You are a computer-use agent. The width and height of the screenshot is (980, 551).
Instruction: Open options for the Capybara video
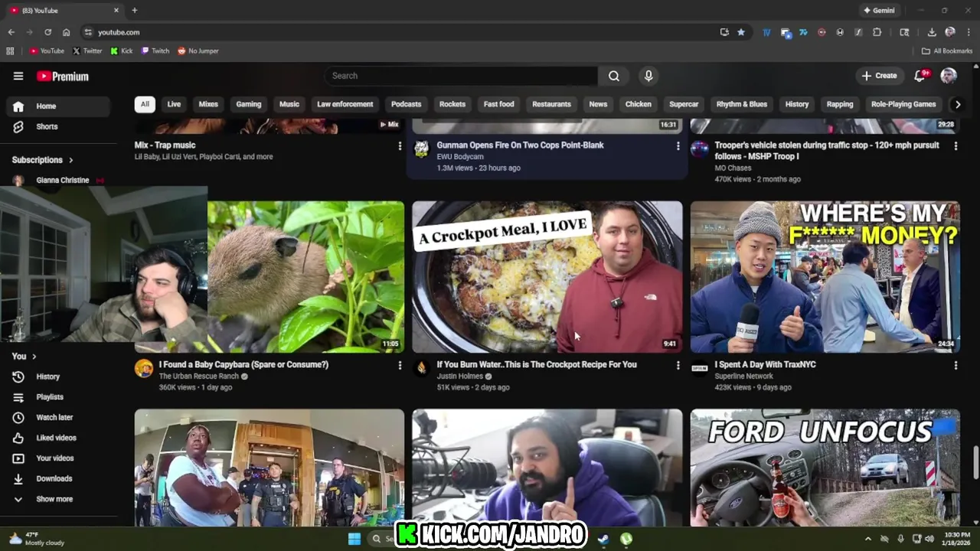399,366
